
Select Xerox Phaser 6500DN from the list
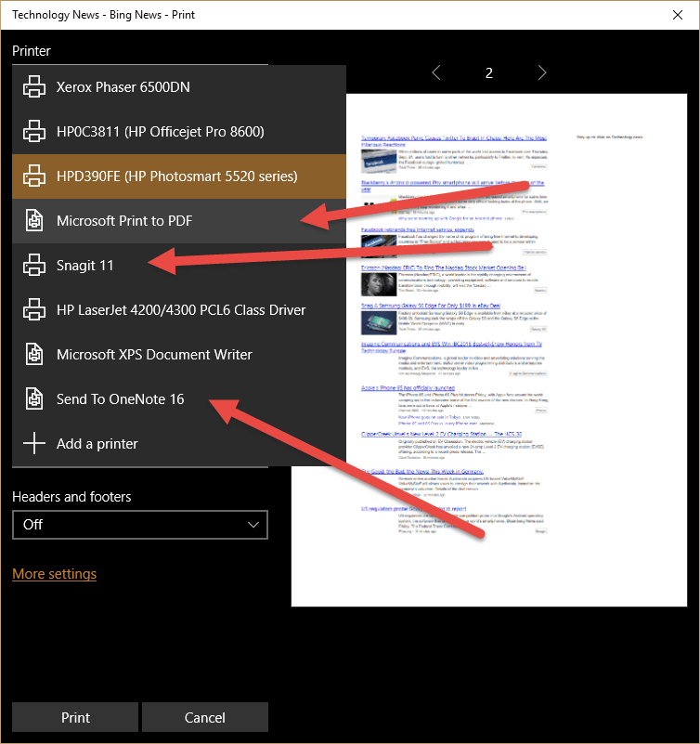coord(179,87)
